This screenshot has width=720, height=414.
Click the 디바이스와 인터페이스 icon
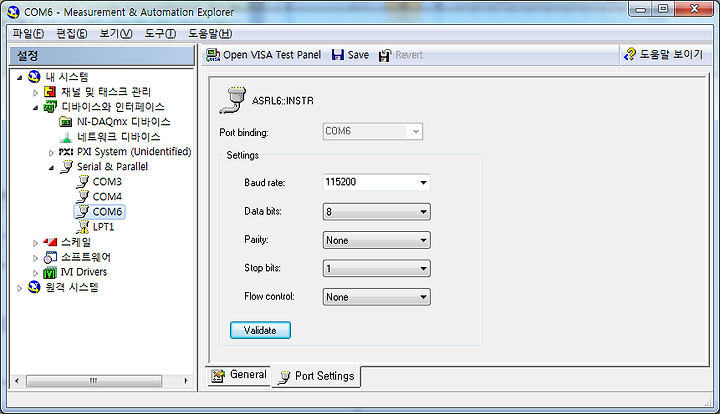[x=50, y=107]
